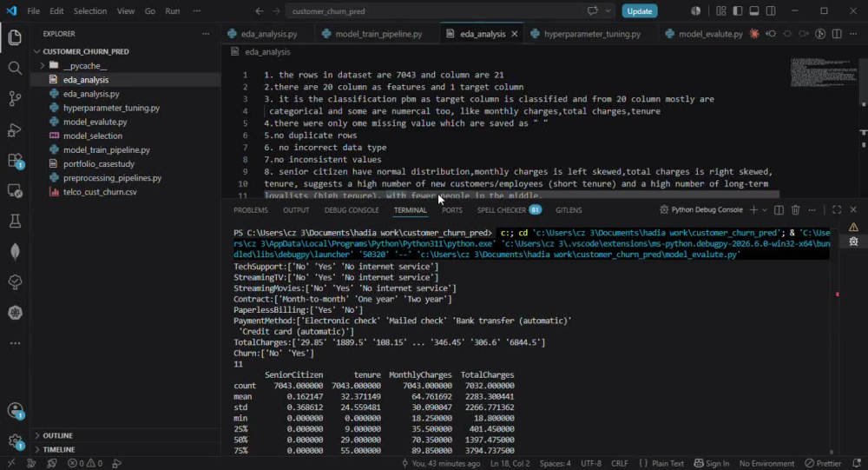Go forward with the right arrow
The width and height of the screenshot is (868, 470).
[x=276, y=11]
